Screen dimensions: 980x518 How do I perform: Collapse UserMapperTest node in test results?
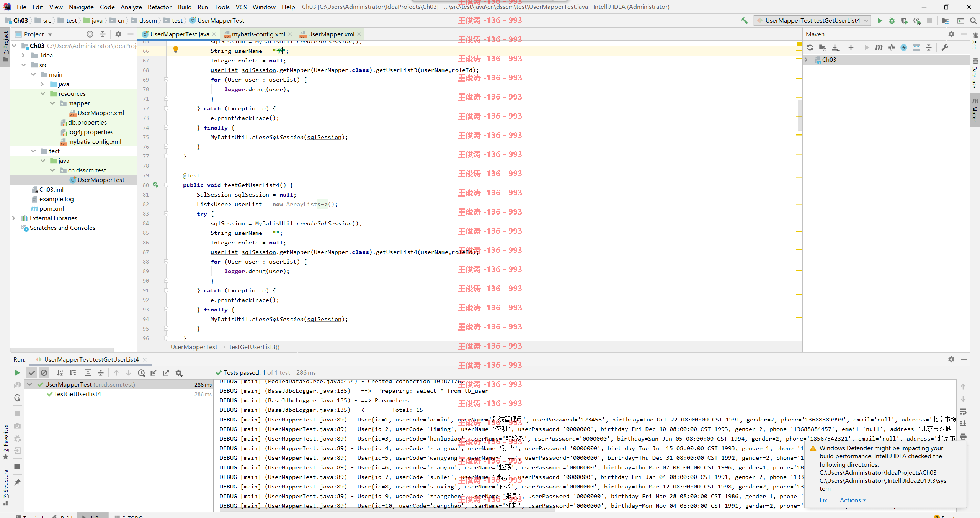(x=30, y=384)
